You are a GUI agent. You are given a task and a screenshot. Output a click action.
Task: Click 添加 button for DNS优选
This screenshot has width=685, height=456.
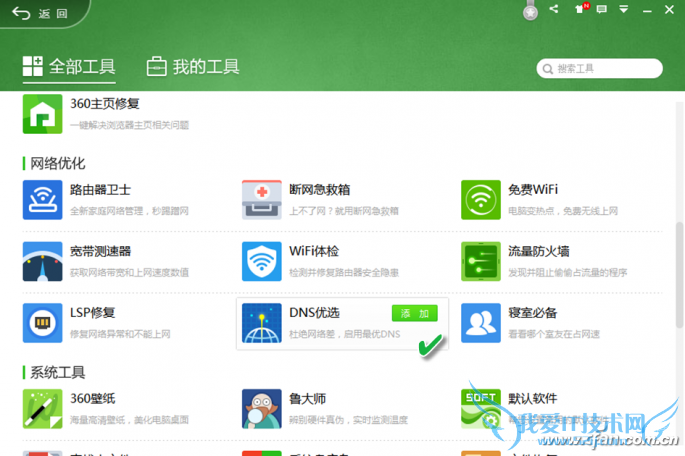415,313
